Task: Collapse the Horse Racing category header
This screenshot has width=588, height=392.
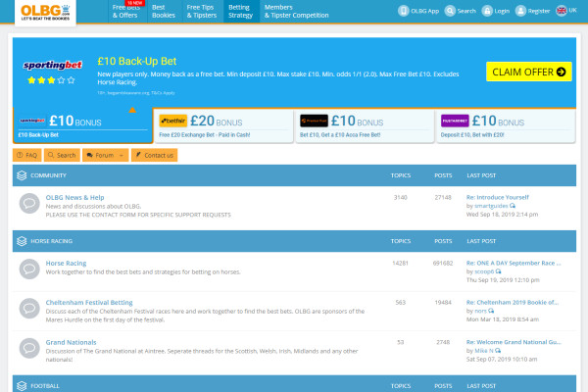Action: click(22, 239)
